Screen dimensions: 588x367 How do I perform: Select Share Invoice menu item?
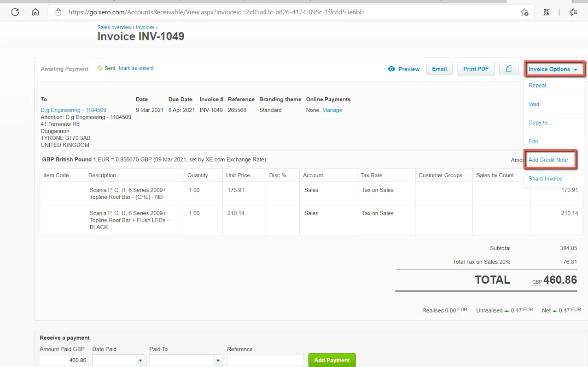[546, 178]
